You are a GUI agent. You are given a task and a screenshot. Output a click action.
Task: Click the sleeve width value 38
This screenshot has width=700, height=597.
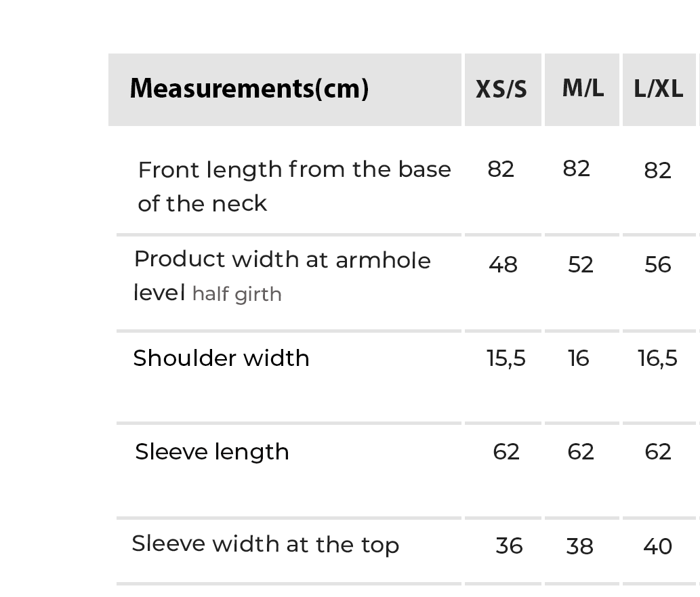(580, 546)
